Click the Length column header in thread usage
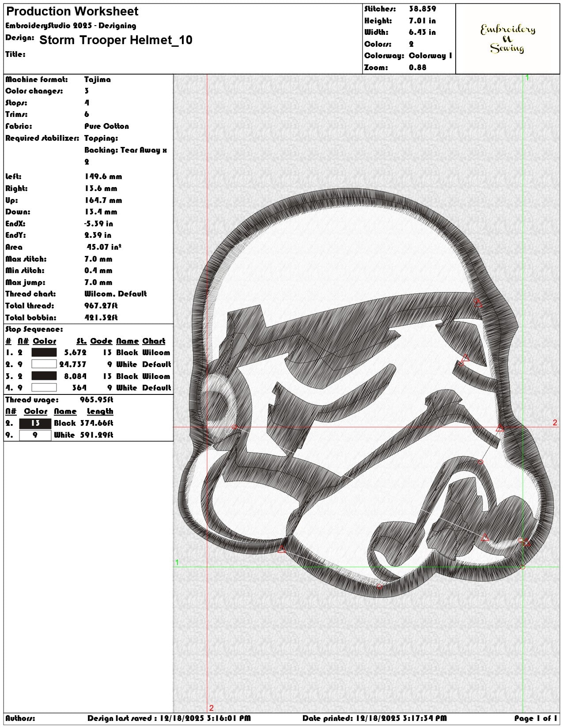The image size is (563, 728). (100, 411)
